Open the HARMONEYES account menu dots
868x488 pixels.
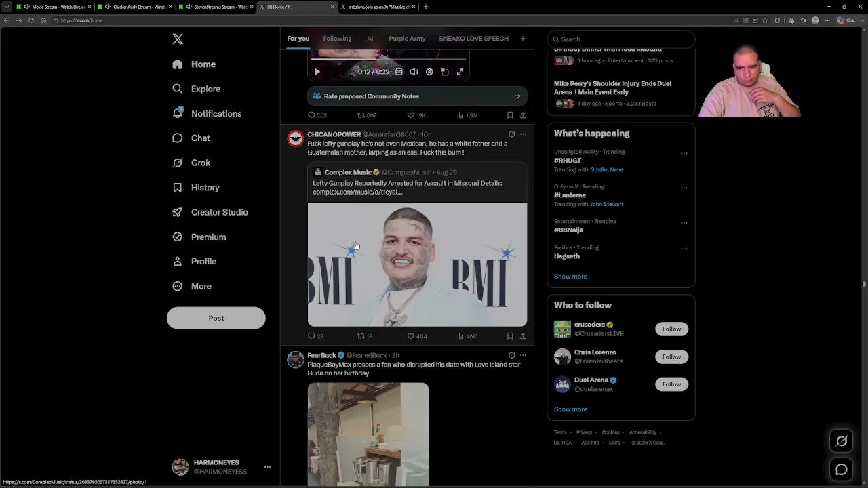point(267,467)
